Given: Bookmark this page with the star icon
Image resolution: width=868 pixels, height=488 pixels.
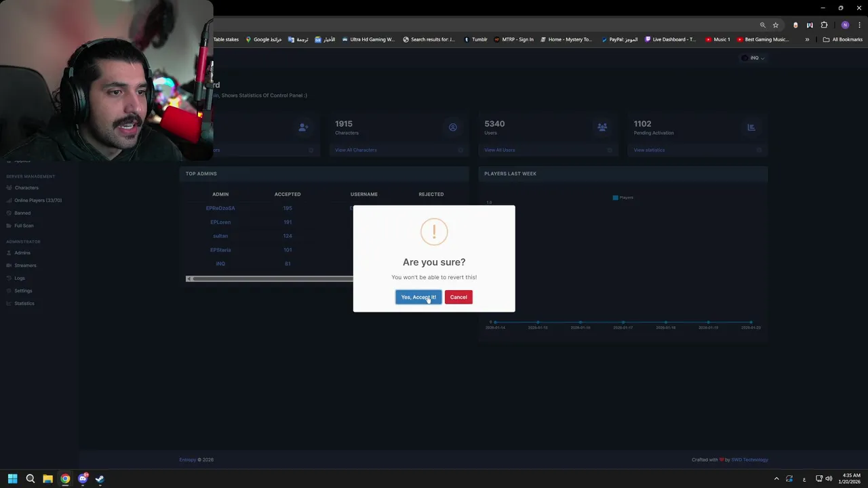Looking at the screenshot, I should pos(776,25).
